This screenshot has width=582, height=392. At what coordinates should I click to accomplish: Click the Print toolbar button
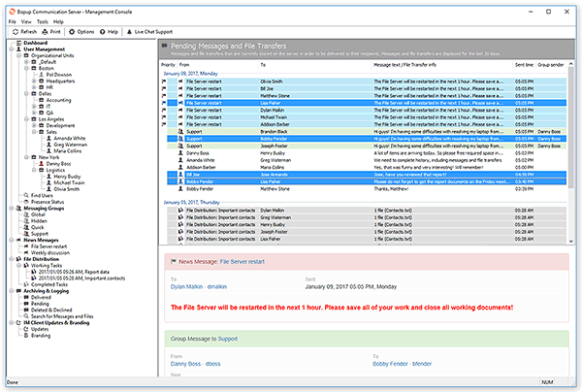(51, 32)
